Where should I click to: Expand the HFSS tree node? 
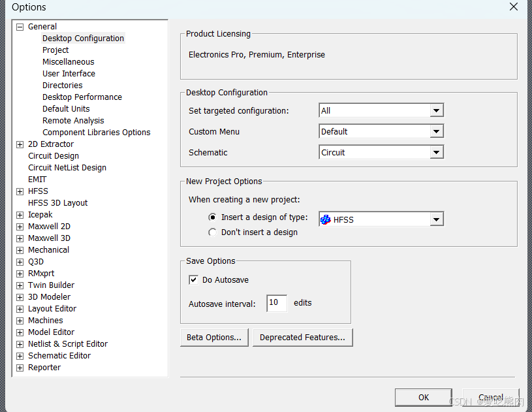pyautogui.click(x=20, y=191)
